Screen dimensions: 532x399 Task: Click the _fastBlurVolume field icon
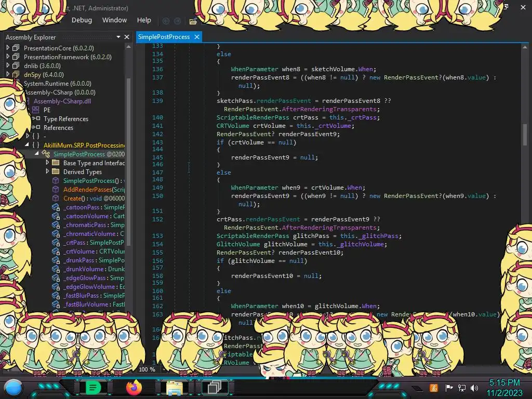click(x=56, y=304)
